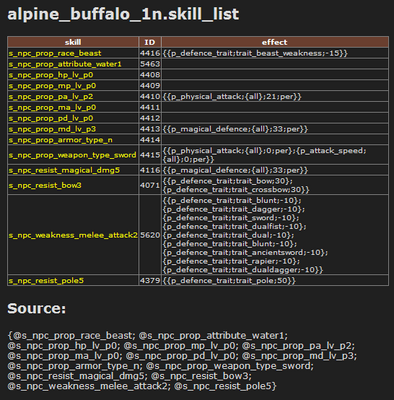Screen dimensions: 394x400
Task: Click the p_attack_speed effect cell
Action: (275, 155)
